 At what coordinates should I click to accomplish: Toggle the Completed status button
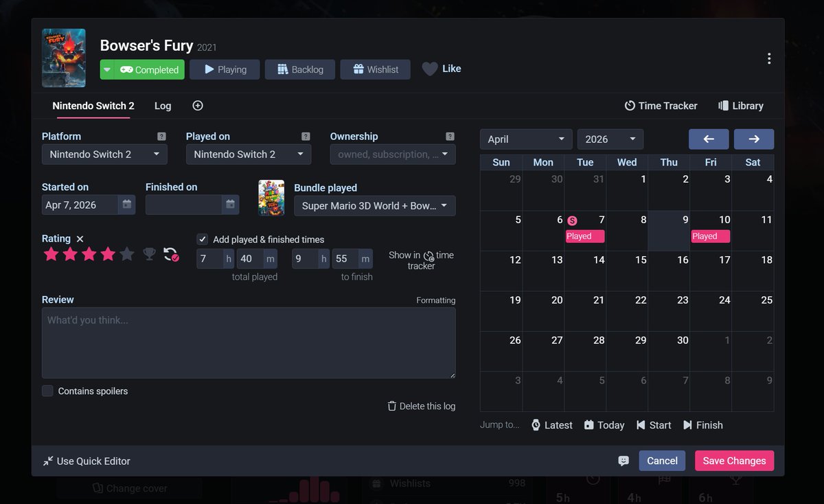coord(150,69)
